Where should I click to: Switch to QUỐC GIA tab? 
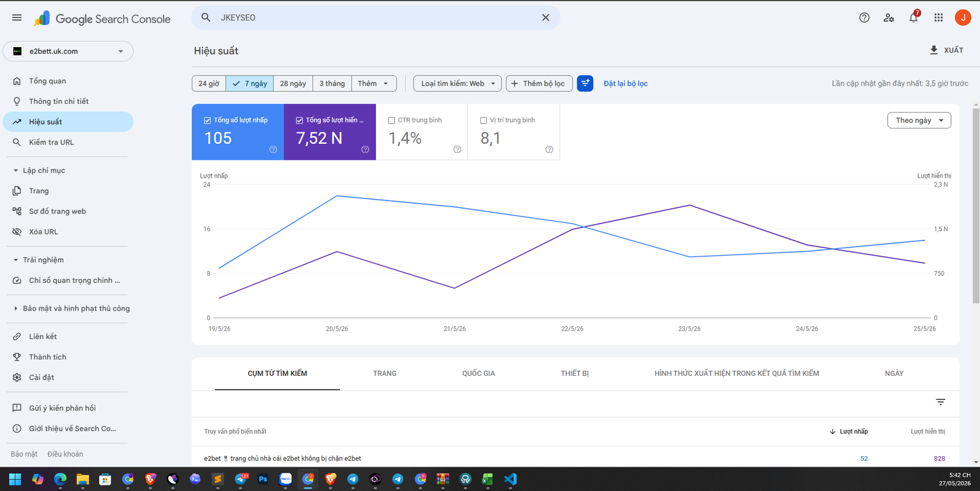click(478, 373)
